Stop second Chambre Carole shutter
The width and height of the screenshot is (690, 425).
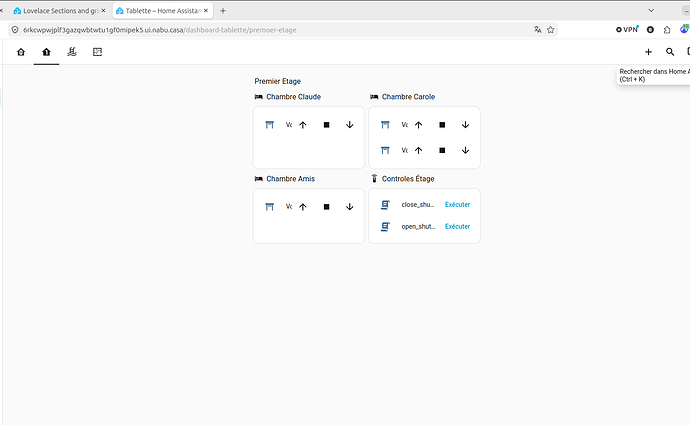point(442,150)
